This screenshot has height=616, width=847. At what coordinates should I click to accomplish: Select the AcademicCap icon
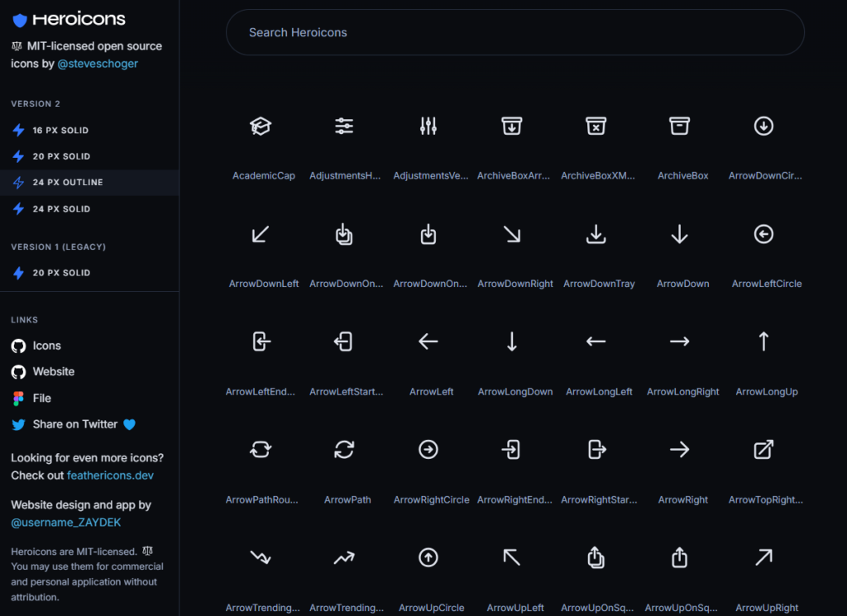click(261, 126)
